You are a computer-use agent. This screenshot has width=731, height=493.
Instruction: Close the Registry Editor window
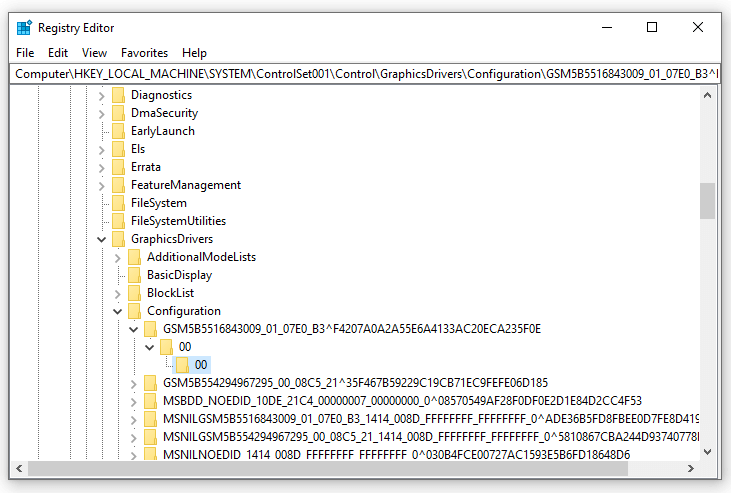697,28
